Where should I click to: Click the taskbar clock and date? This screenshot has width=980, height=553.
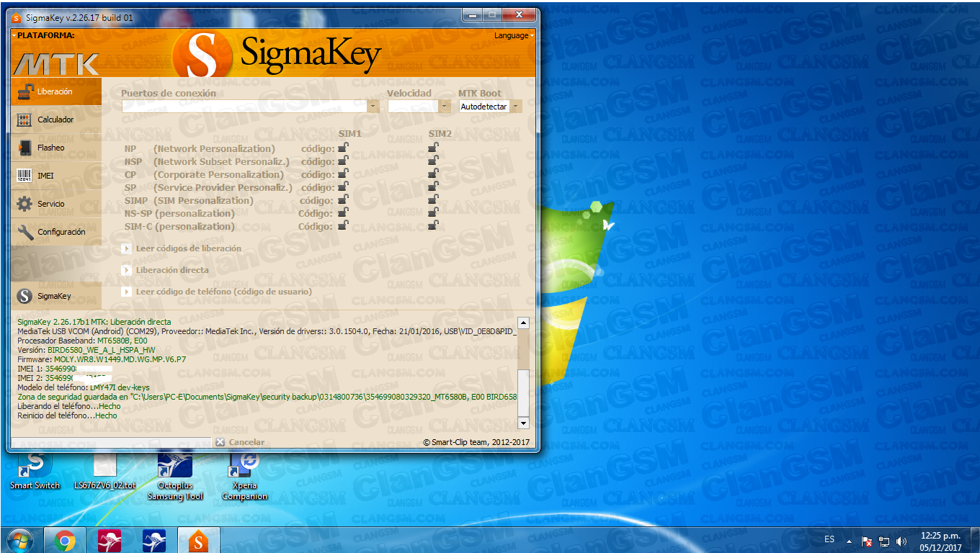[x=940, y=541]
